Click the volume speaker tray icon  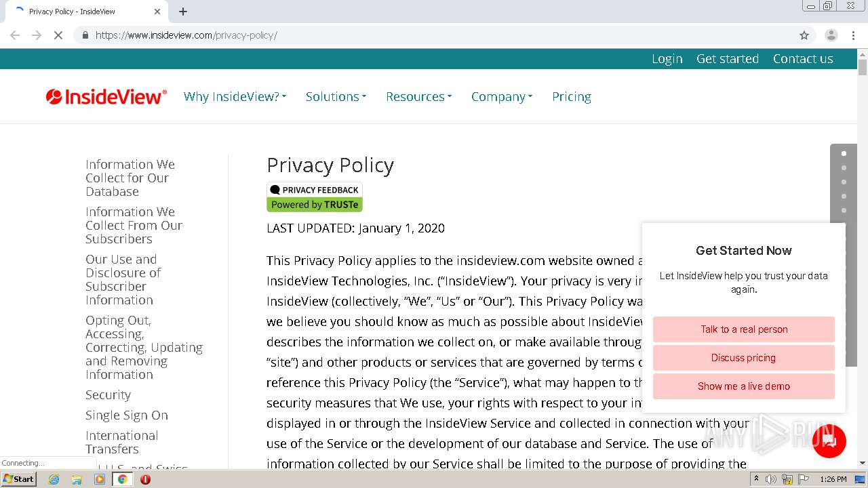click(x=771, y=479)
